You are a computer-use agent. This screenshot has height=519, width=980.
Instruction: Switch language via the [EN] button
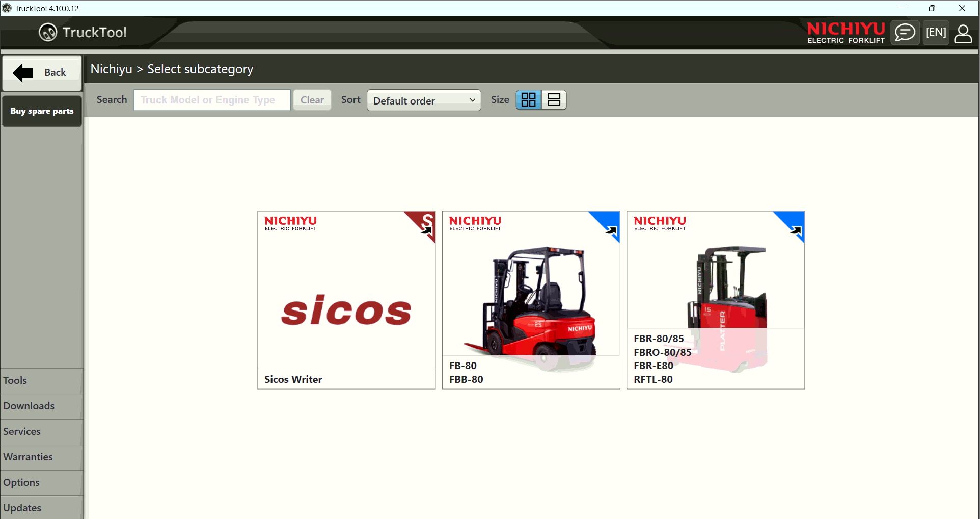tap(936, 33)
